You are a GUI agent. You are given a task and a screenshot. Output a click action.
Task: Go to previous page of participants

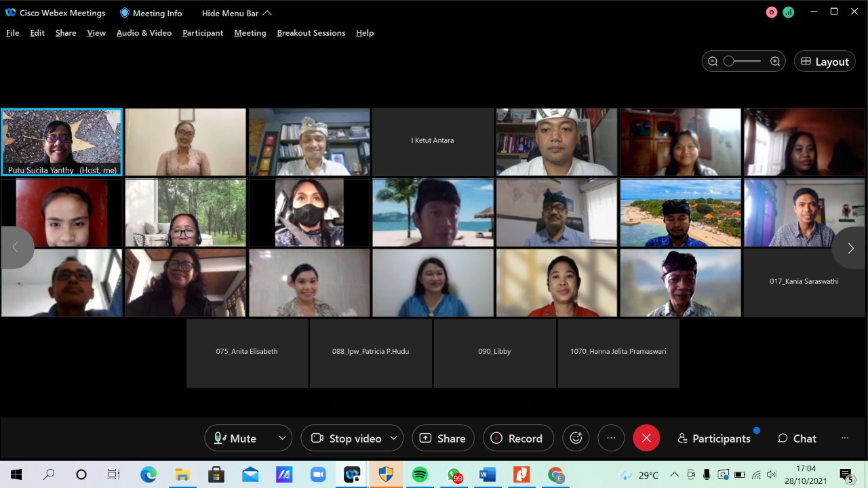point(16,248)
